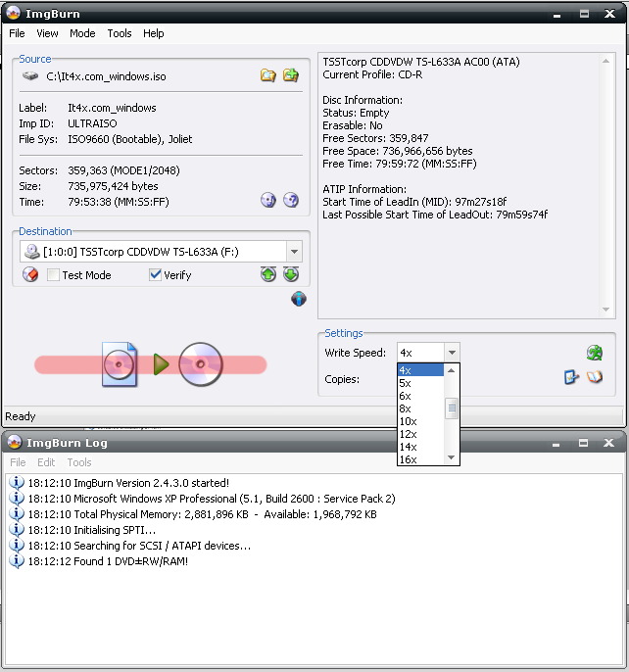Click the erase disc icon beside Test Mode
The height and width of the screenshot is (672, 629).
pyautogui.click(x=30, y=274)
